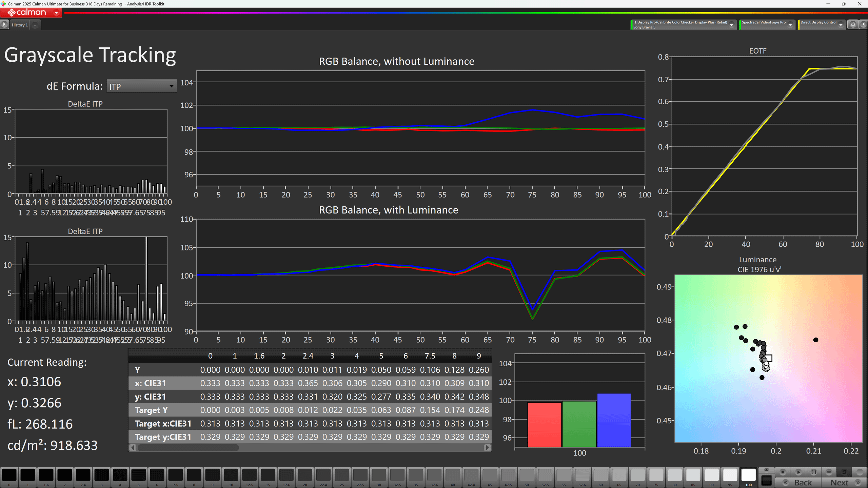This screenshot has height=488, width=868.
Task: Click the history play arrow icon
Action: (x=4, y=24)
